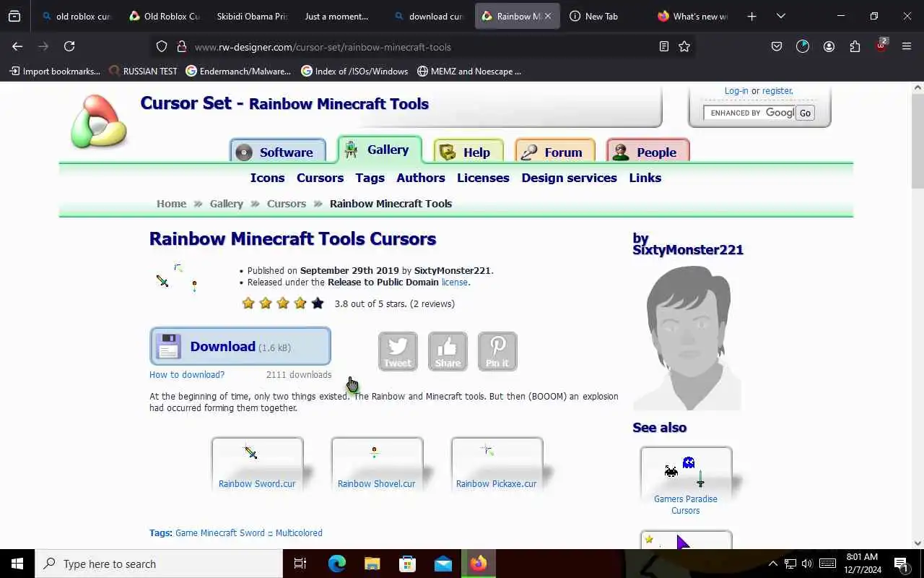The height and width of the screenshot is (578, 924).
Task: Select the Icons submenu item
Action: pyautogui.click(x=267, y=178)
